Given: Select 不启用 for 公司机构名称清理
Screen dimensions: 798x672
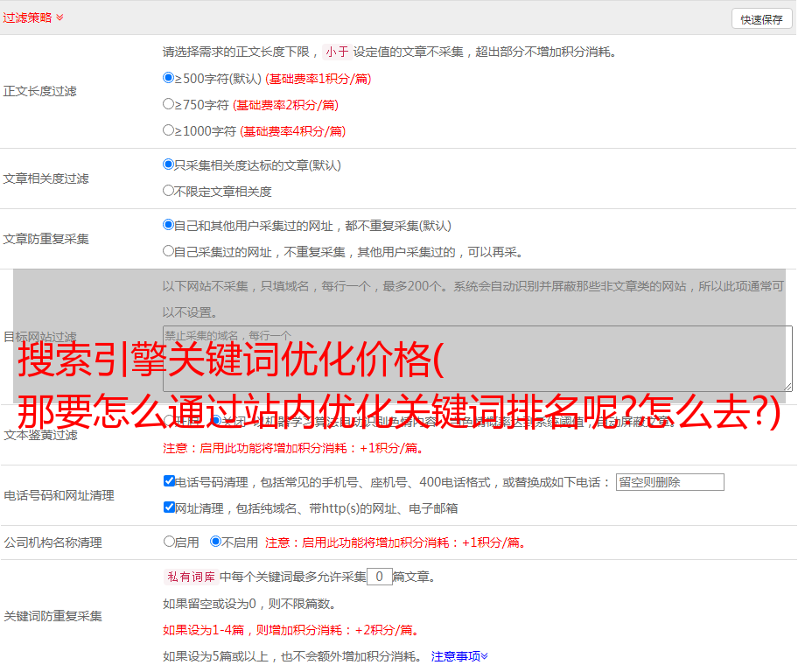Looking at the screenshot, I should [x=215, y=542].
